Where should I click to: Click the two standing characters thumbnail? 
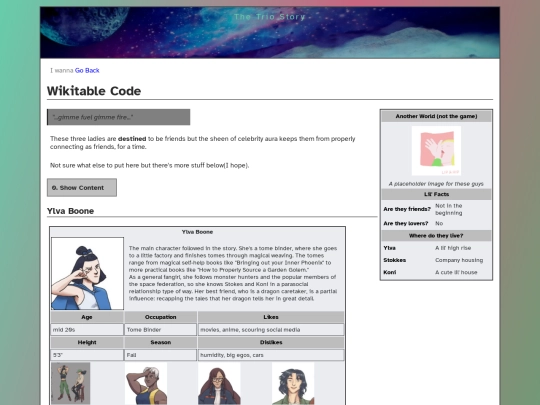click(x=71, y=383)
